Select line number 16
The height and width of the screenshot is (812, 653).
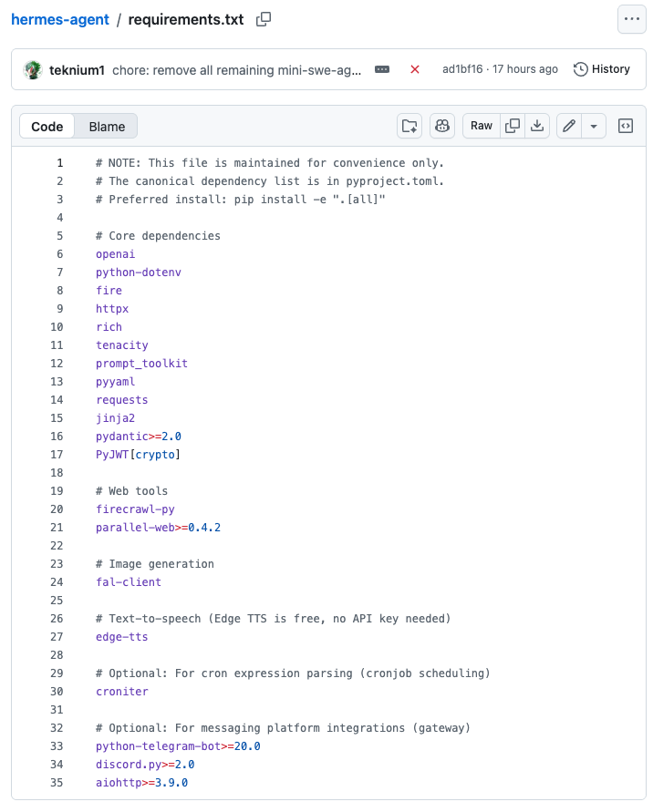57,437
